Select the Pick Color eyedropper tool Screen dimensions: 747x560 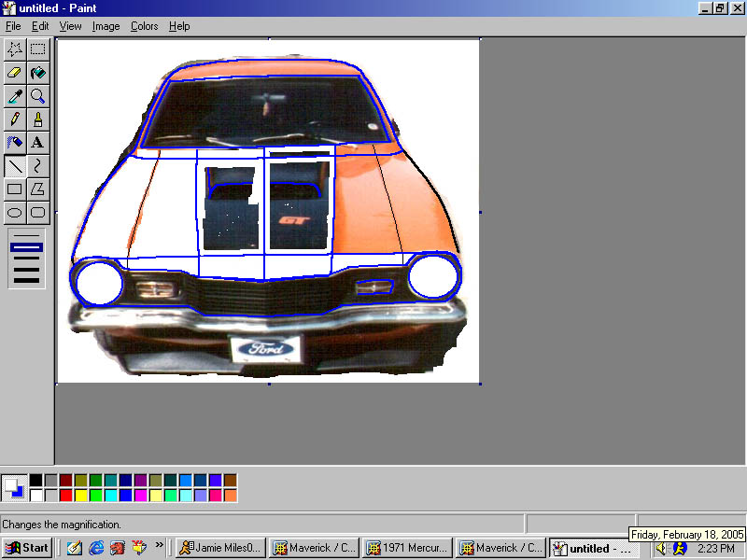pyautogui.click(x=15, y=96)
